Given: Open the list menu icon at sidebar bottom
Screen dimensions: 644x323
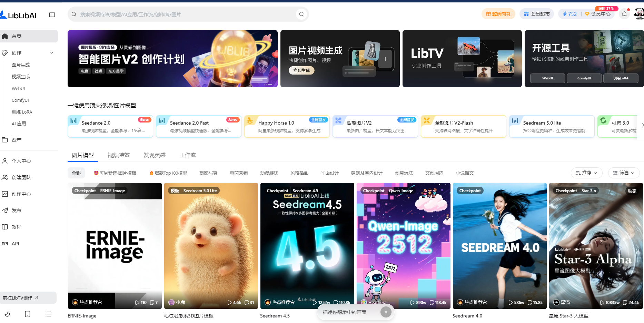Looking at the screenshot, I should point(48,314).
